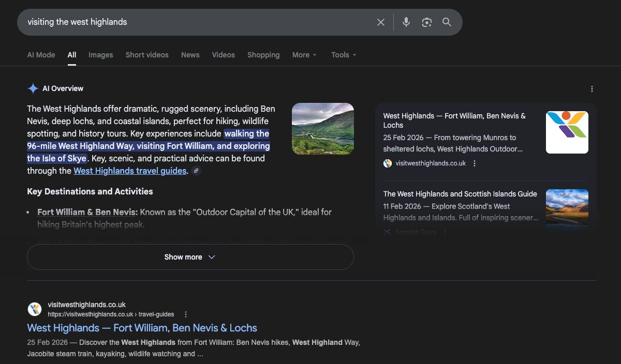Expand AI Overview with Show more
Screen dimensions: 621x364
pyautogui.click(x=190, y=257)
